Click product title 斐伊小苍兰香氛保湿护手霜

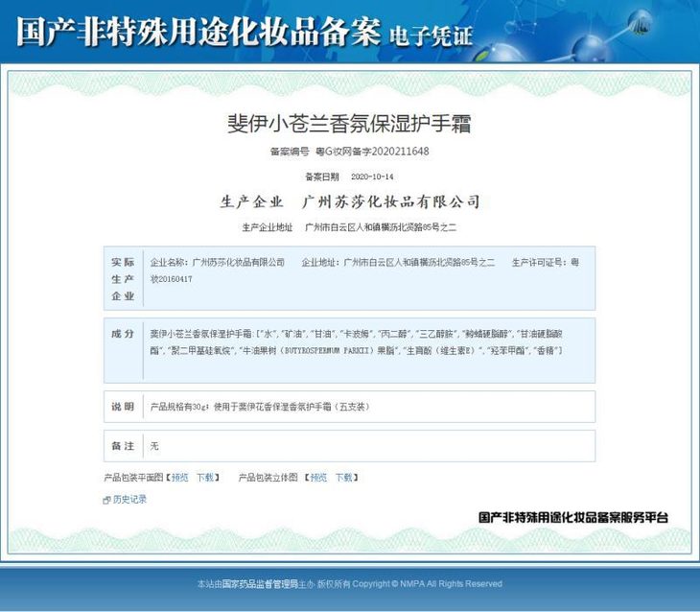(x=350, y=124)
